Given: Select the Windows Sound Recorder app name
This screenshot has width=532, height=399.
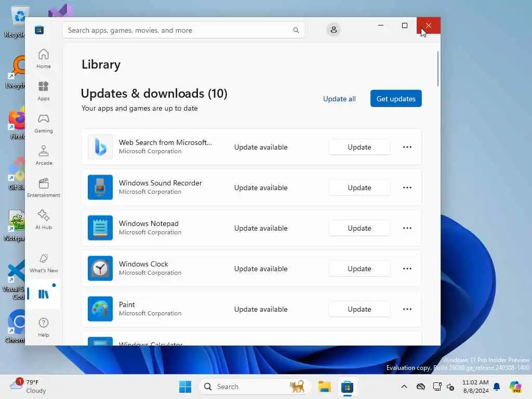Looking at the screenshot, I should click(161, 183).
